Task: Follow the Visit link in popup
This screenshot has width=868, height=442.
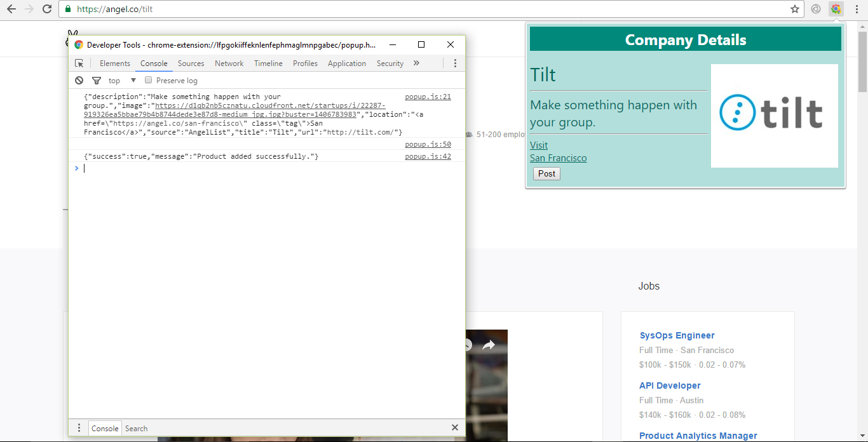Action: coord(539,145)
